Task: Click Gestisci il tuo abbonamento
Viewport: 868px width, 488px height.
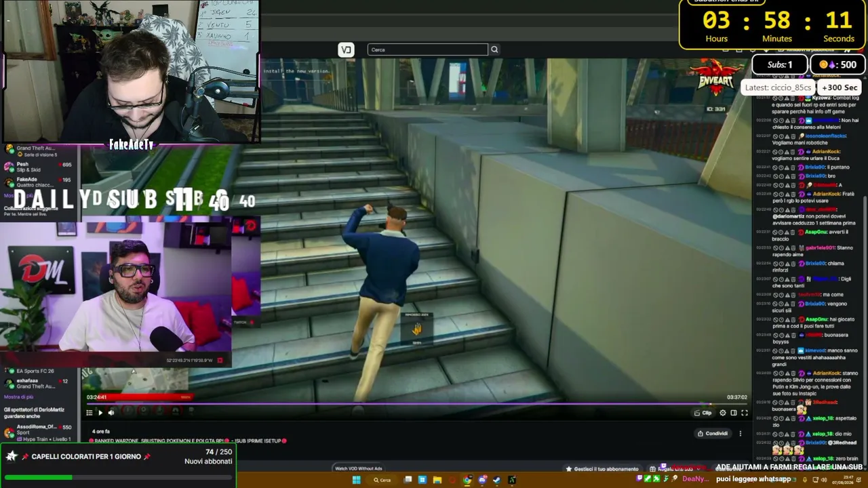Action: pyautogui.click(x=603, y=469)
